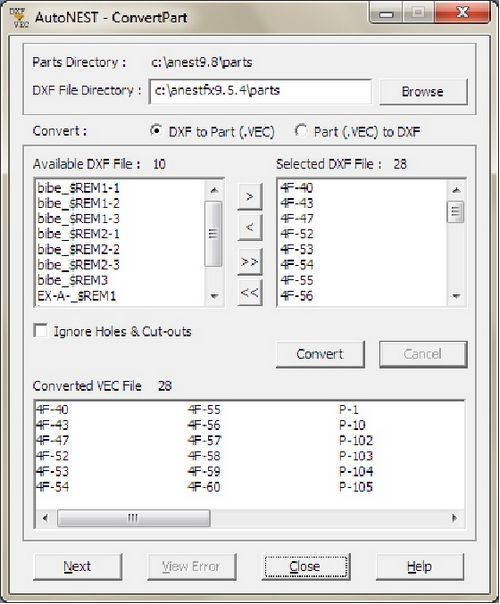This screenshot has height=604, width=500.
Task: Click down arrow of Available DXF list scrollbar
Action: [214, 296]
